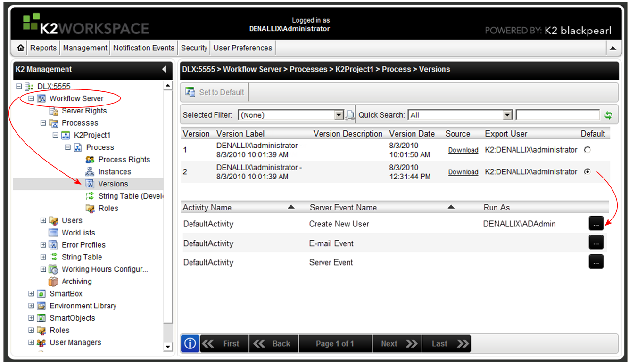The height and width of the screenshot is (364, 629).
Task: Click the SmartObjects icon
Action: click(41, 318)
